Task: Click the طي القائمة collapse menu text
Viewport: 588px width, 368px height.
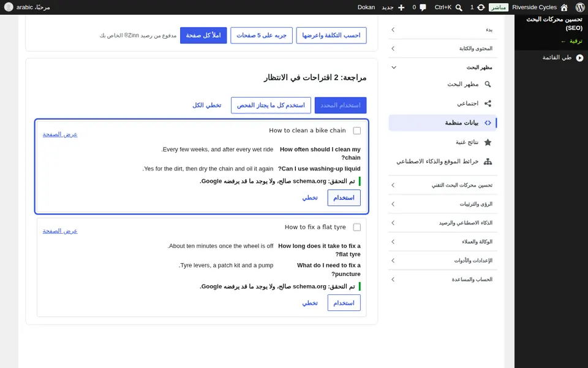Action: (x=557, y=58)
